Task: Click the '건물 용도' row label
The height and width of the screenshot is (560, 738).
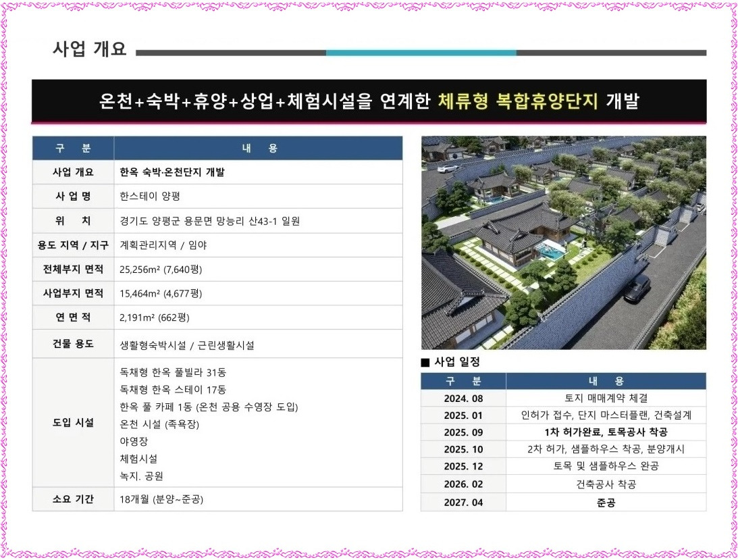Action: click(x=73, y=344)
